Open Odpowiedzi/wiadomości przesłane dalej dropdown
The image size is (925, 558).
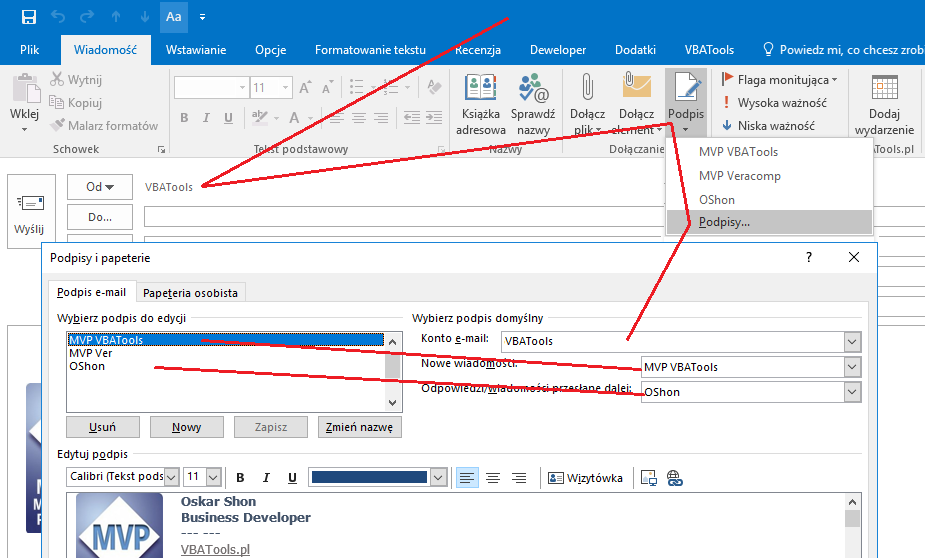[852, 392]
